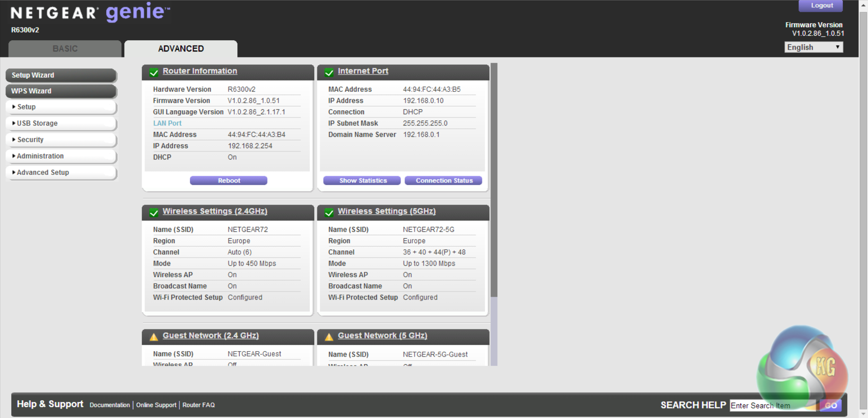Click the guest SSID NETGEAR-Guest
Viewport: 868px width, 418px height.
pyautogui.click(x=254, y=354)
